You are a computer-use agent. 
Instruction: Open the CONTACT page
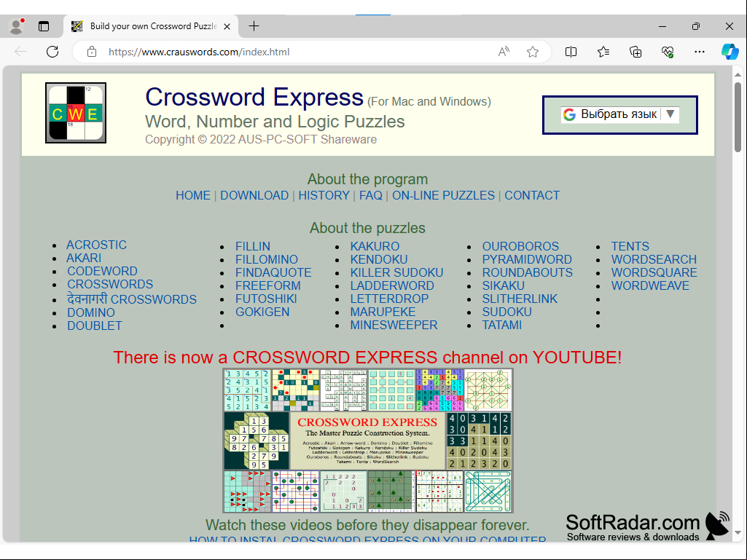tap(532, 196)
